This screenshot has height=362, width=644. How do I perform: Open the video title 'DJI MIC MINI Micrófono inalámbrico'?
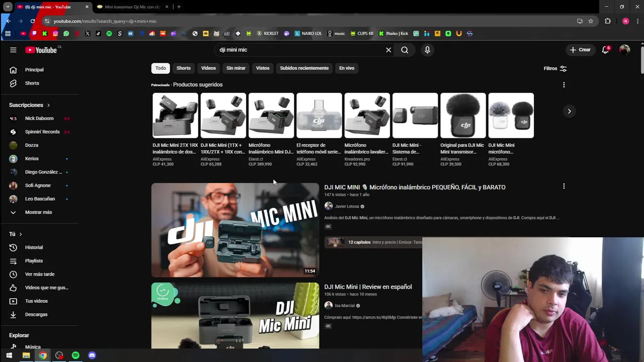(415, 187)
